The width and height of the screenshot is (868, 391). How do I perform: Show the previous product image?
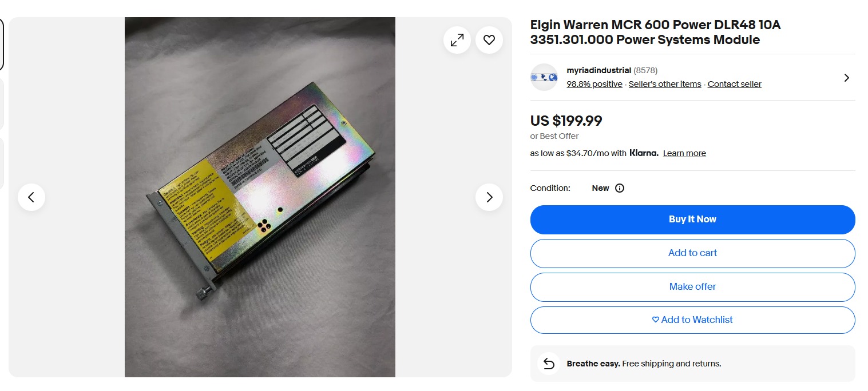(x=31, y=197)
